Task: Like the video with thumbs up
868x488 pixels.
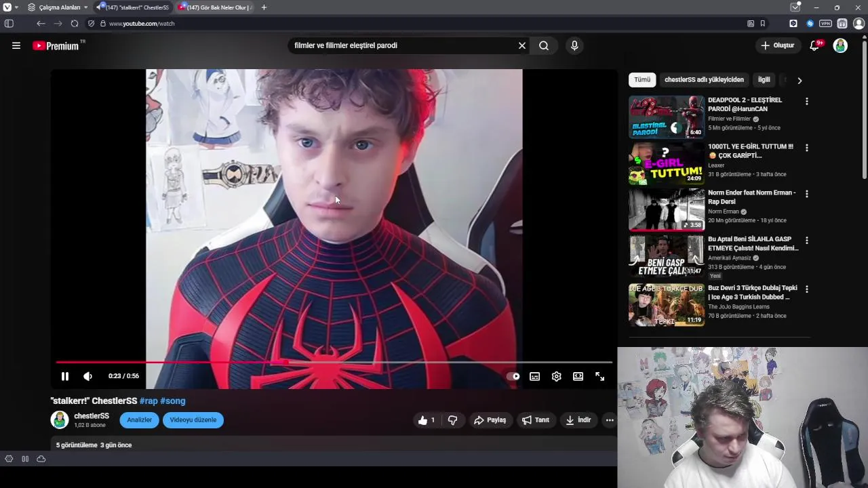Action: click(427, 420)
